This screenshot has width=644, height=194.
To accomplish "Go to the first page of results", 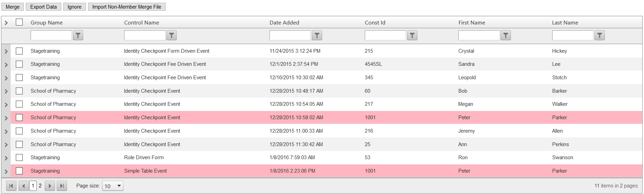I will pyautogui.click(x=11, y=186).
